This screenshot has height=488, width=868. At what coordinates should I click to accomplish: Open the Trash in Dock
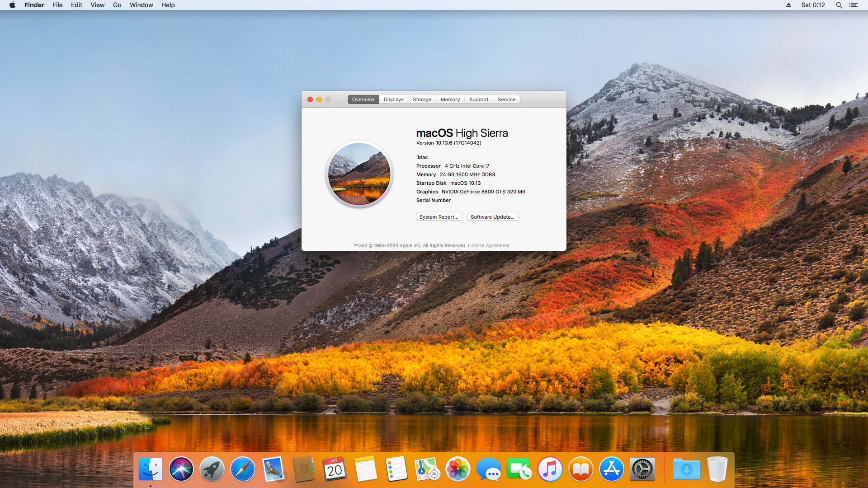717,469
